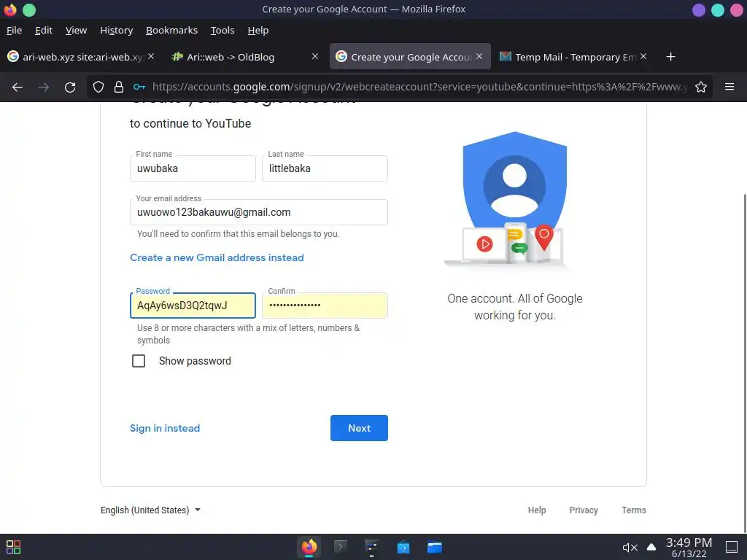Reload the current page
The height and width of the screenshot is (560, 747).
click(x=70, y=87)
